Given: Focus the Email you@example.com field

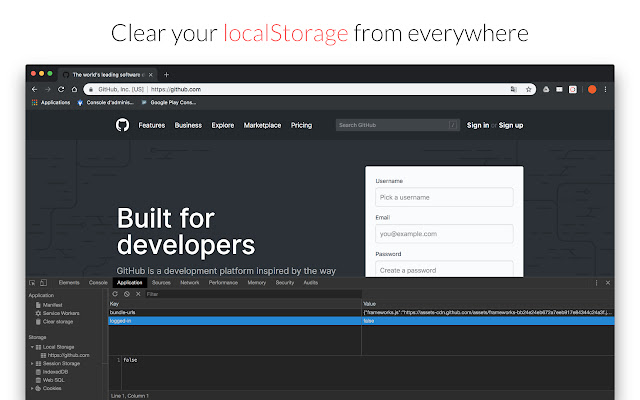Looking at the screenshot, I should click(444, 234).
